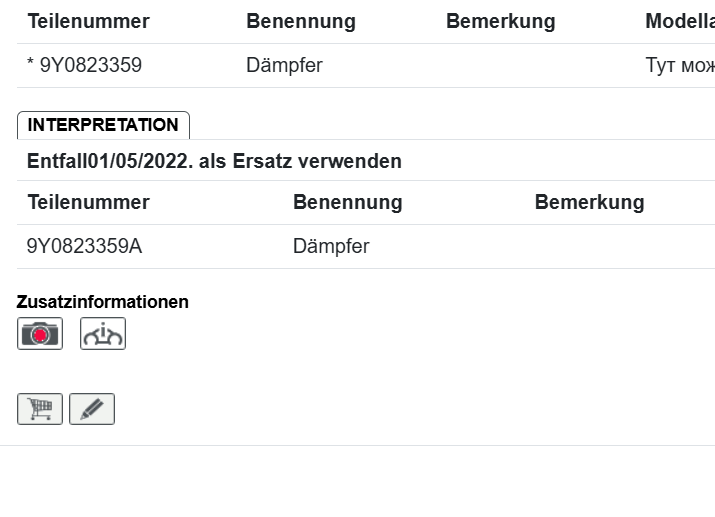Click Dämpfer in the 9Y0823359 row
The width and height of the screenshot is (715, 517).
[x=284, y=66]
